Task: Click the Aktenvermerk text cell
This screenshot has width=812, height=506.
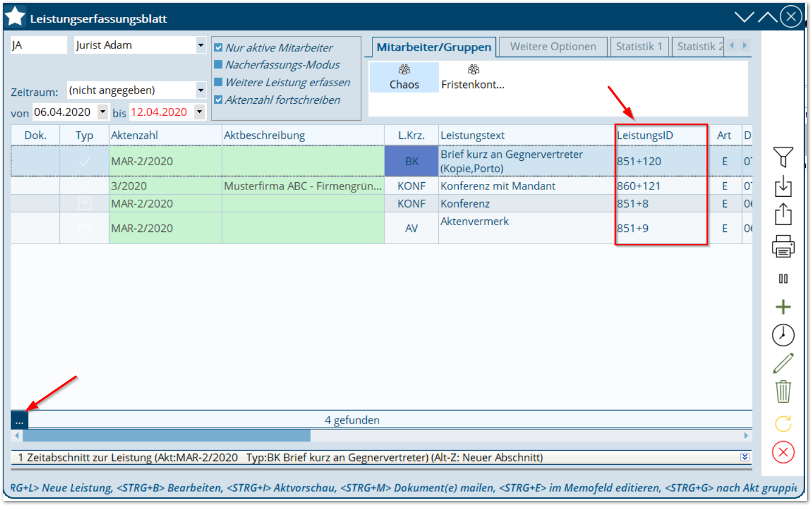Action: point(526,228)
